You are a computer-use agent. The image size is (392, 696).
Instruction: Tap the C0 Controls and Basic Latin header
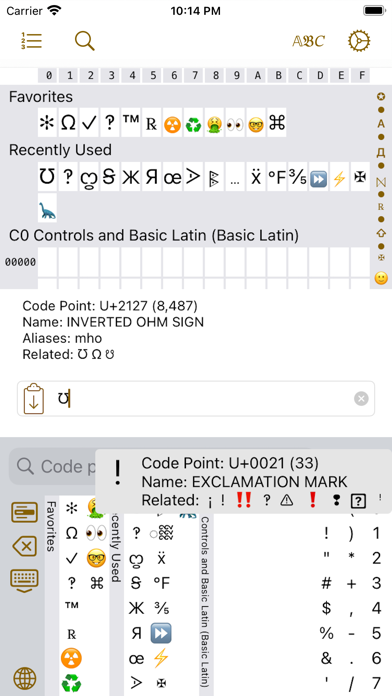pos(154,235)
